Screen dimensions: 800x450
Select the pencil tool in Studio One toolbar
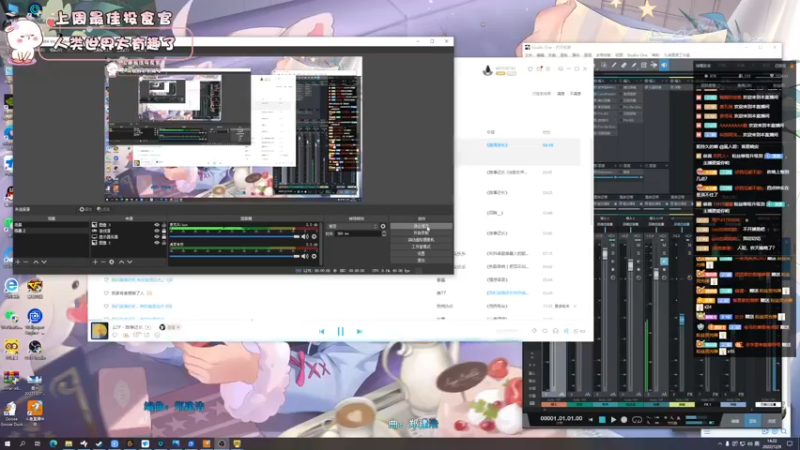click(614, 65)
